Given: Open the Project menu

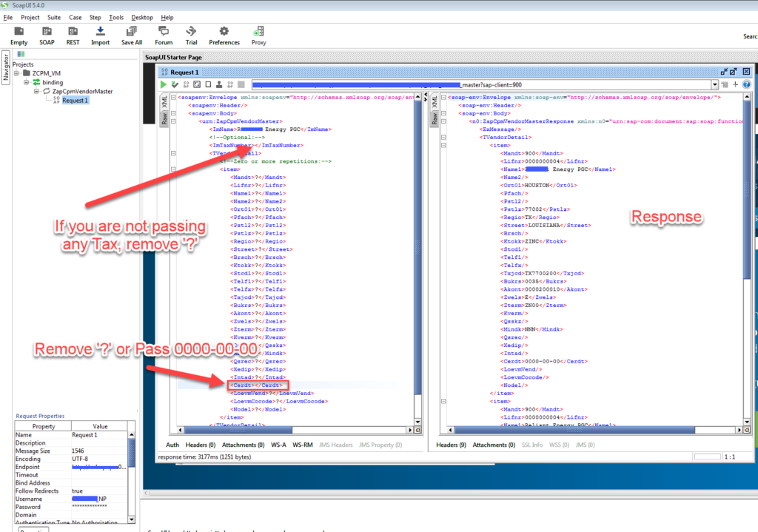Looking at the screenshot, I should (x=30, y=18).
